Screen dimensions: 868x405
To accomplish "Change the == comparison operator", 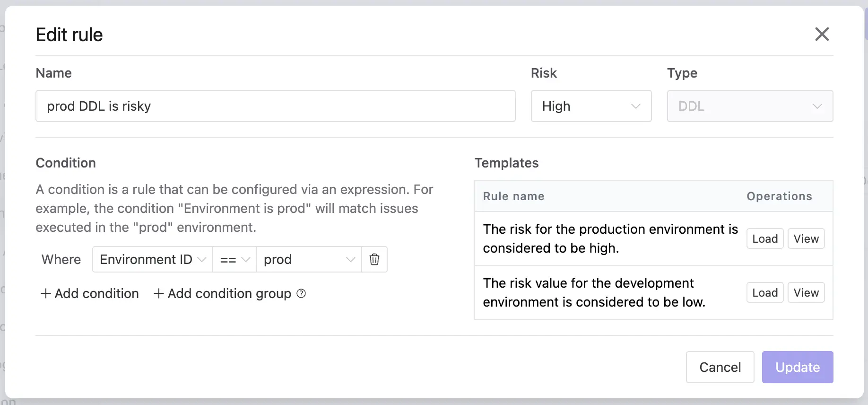I will tap(234, 259).
